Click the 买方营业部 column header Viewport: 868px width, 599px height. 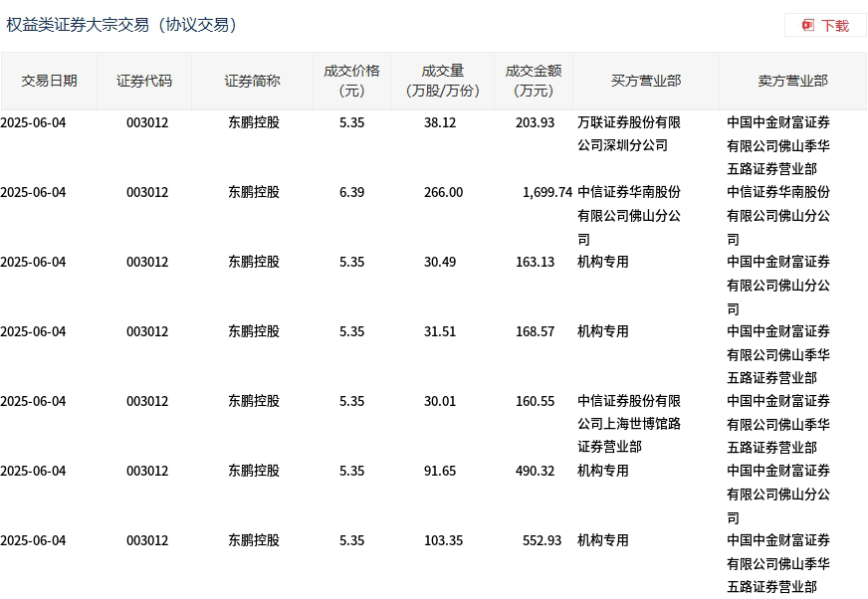[x=646, y=81]
